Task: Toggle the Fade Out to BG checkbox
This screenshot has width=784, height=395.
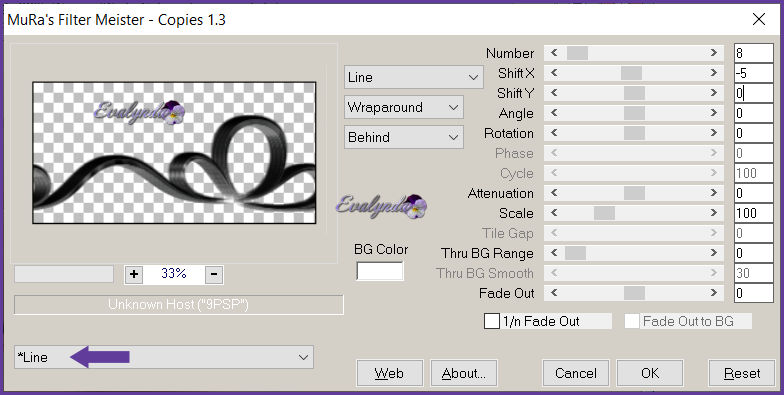Action: tap(632, 322)
